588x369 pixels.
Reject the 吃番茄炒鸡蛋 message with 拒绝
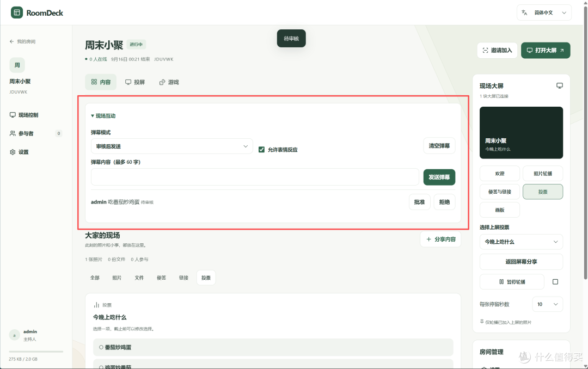click(444, 202)
